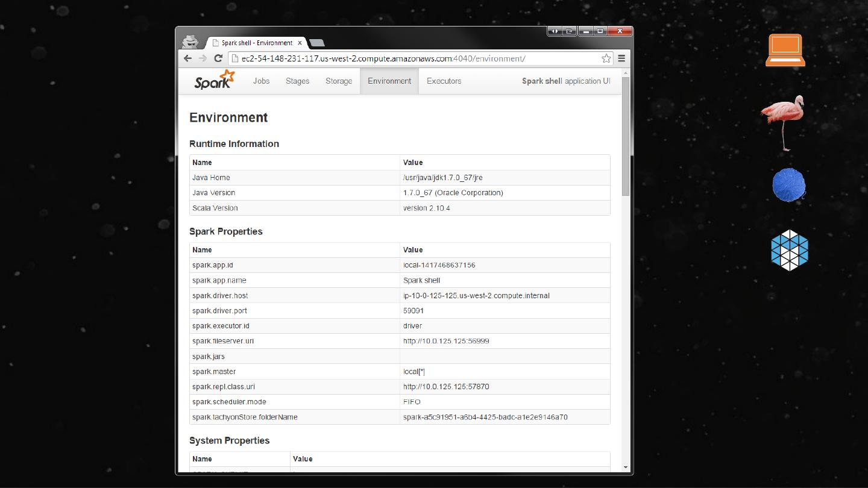The height and width of the screenshot is (488, 868).
Task: Switch to the Stages tab
Action: pyautogui.click(x=297, y=81)
